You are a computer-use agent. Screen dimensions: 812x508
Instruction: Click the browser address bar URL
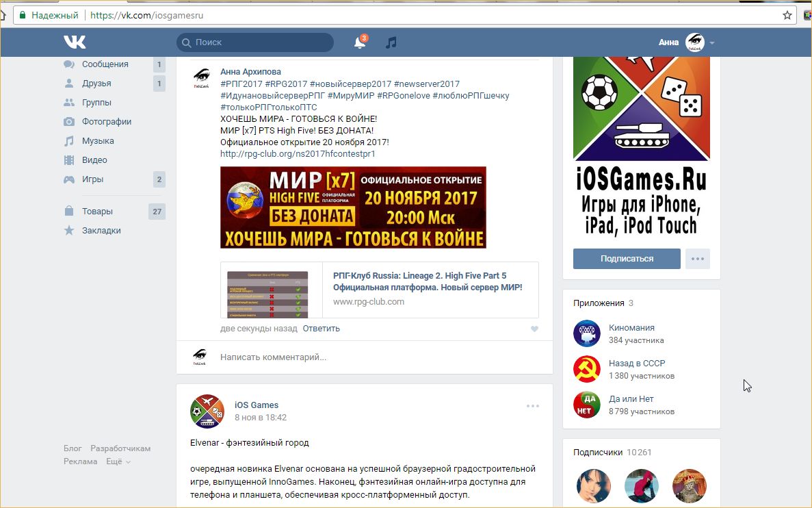tap(146, 15)
